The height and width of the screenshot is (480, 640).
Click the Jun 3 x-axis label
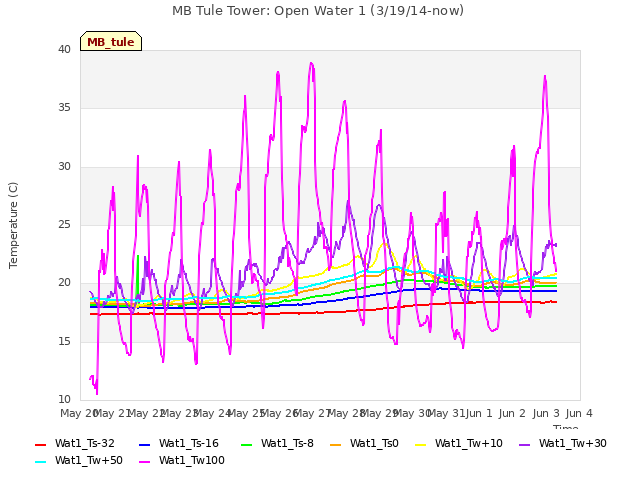click(546, 413)
